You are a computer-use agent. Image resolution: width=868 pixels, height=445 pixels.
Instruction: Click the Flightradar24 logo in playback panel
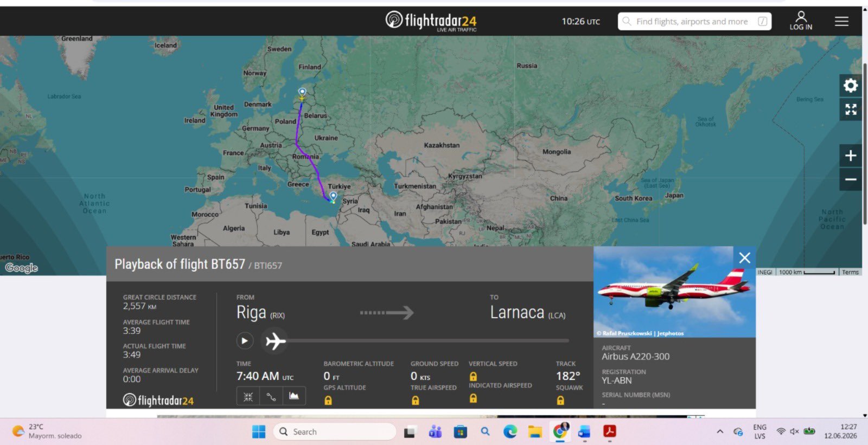click(158, 401)
